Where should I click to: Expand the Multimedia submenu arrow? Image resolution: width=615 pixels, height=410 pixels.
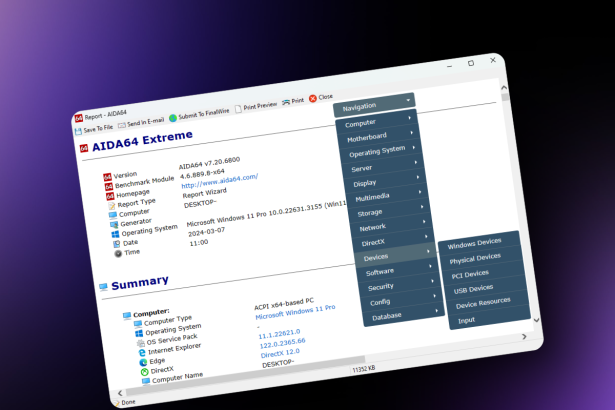420,192
